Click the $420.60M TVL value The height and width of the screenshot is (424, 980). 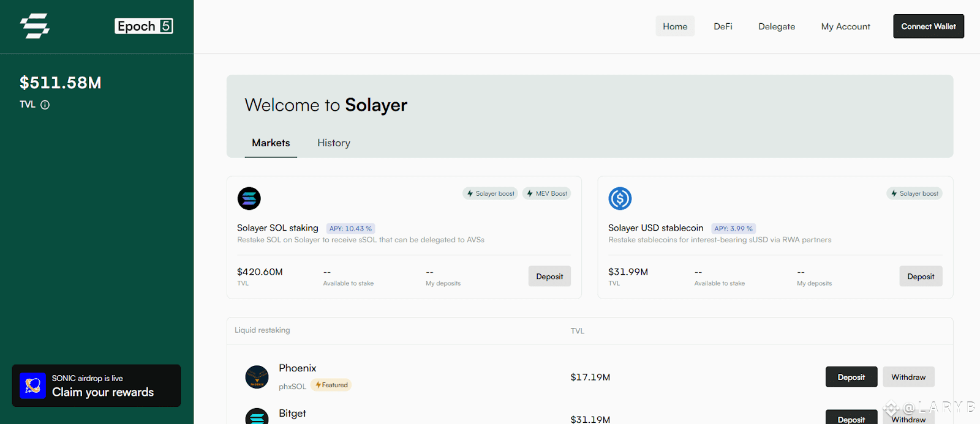pyautogui.click(x=260, y=272)
